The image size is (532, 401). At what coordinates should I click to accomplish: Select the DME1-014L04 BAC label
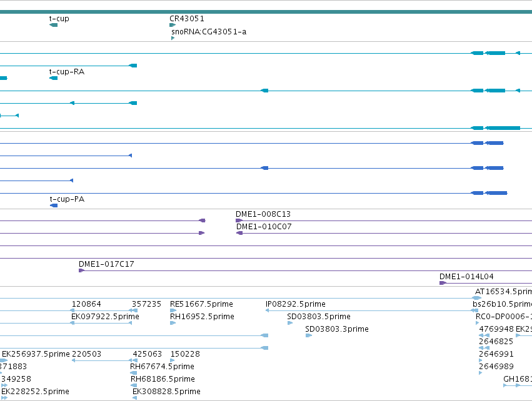point(466,277)
